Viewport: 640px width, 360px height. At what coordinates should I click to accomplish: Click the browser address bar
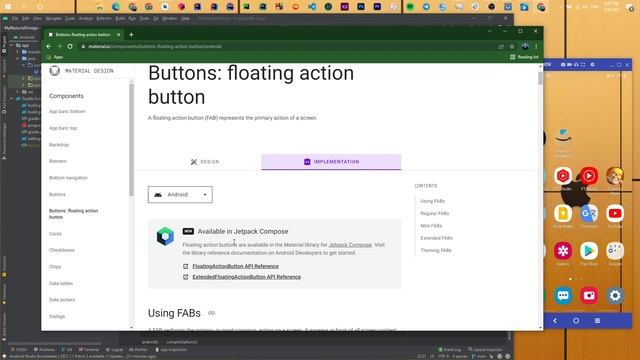(286, 47)
